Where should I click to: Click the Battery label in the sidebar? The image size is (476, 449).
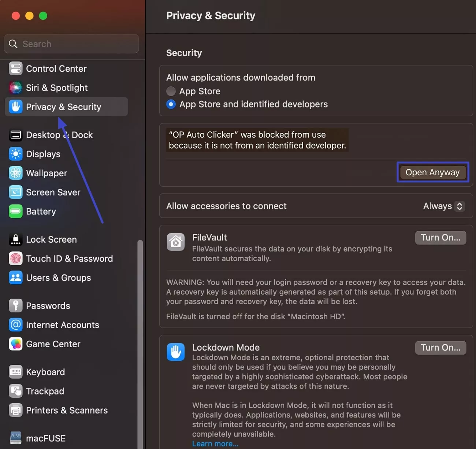pyautogui.click(x=41, y=212)
